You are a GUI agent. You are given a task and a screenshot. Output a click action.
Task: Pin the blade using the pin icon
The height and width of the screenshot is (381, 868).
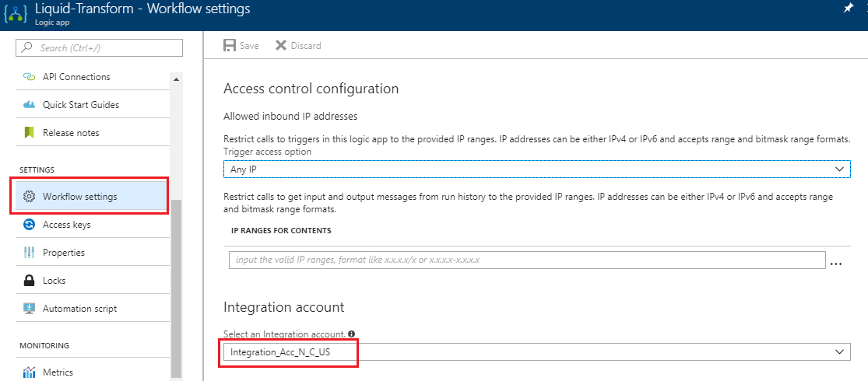click(848, 9)
